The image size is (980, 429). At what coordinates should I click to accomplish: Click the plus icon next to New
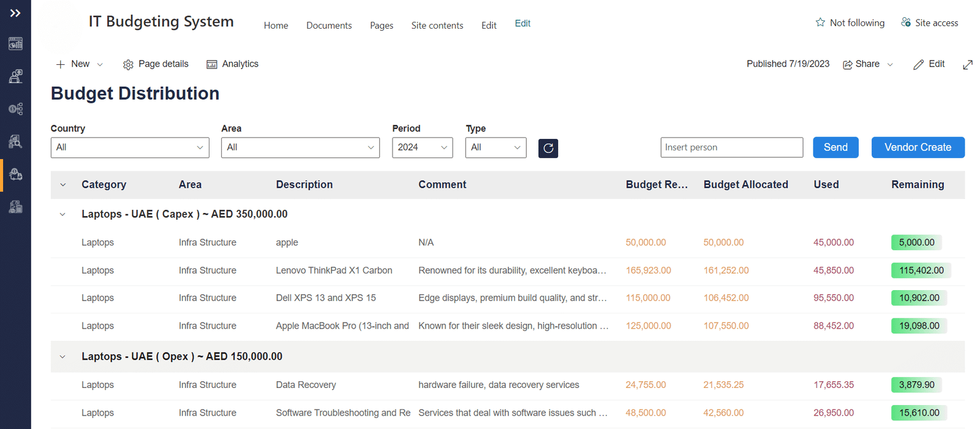pyautogui.click(x=60, y=64)
